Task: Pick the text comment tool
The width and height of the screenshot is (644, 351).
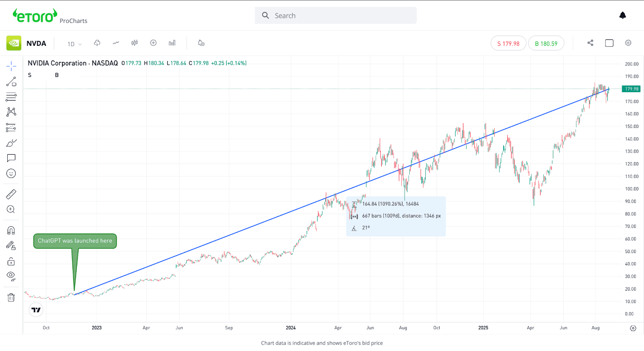Action: pyautogui.click(x=11, y=158)
